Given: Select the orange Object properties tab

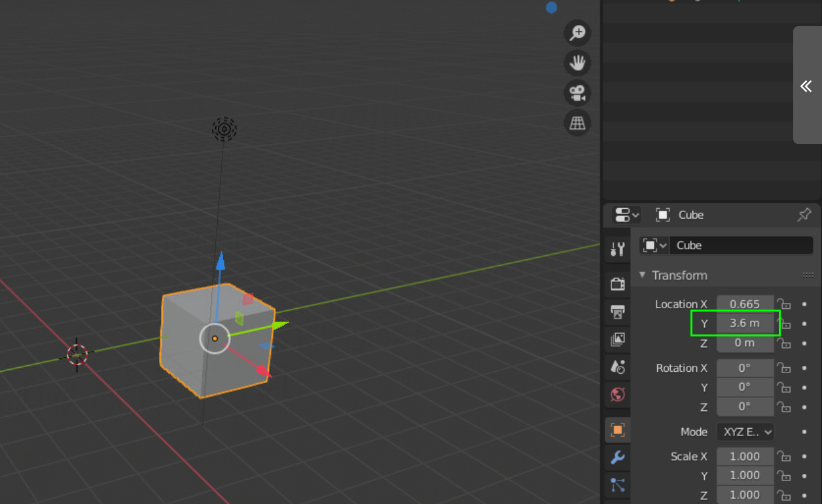Looking at the screenshot, I should tap(617, 430).
